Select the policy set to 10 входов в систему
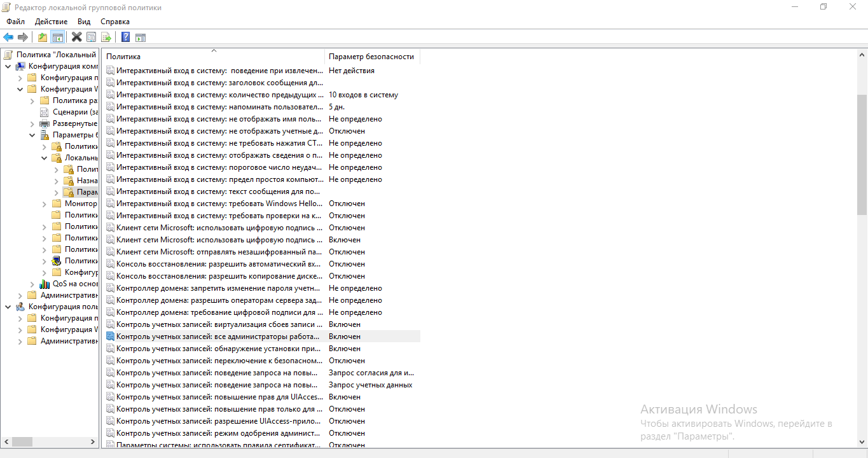This screenshot has height=458, width=868. 219,95
